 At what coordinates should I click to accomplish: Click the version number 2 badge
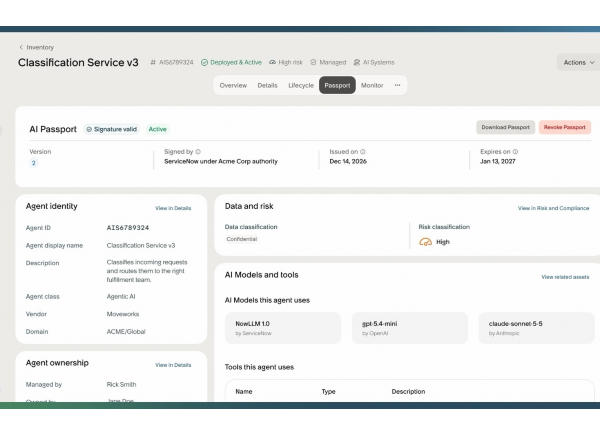[x=34, y=163]
